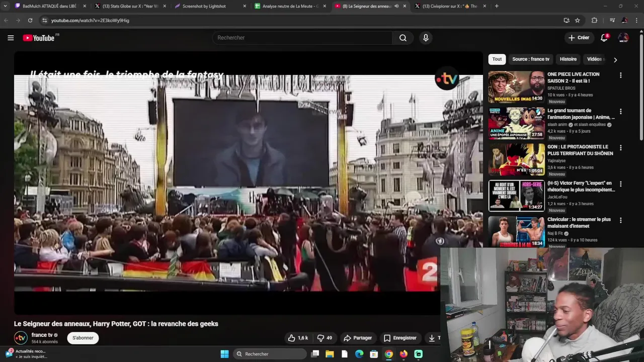Open Firefox from taskbar
The height and width of the screenshot is (362, 644).
[404, 354]
